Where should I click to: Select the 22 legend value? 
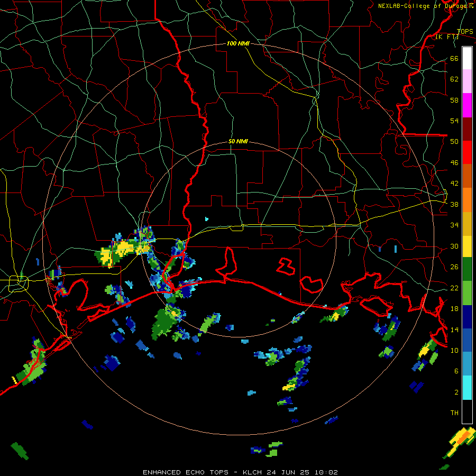pos(454,288)
